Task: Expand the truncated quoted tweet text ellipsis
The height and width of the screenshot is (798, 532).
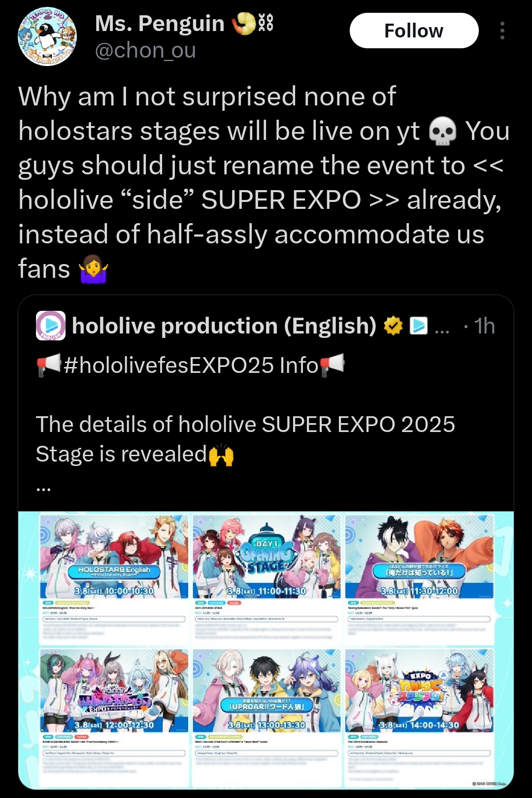Action: (43, 488)
